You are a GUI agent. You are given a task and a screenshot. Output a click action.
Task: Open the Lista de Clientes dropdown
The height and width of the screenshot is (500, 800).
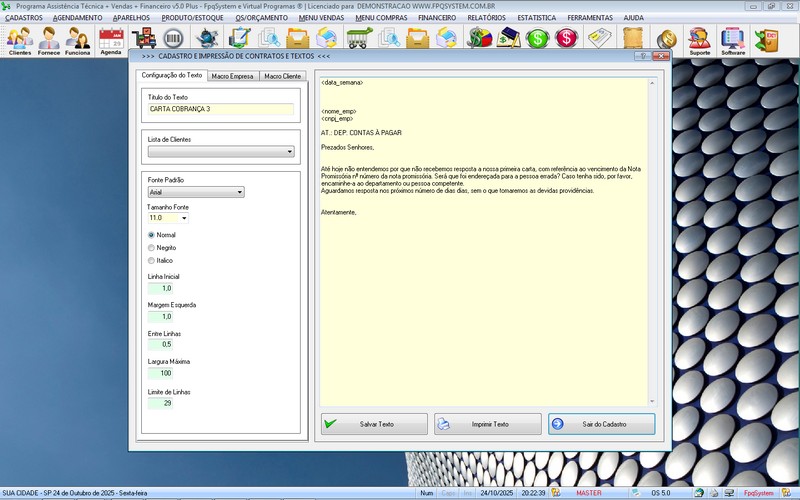[221, 152]
